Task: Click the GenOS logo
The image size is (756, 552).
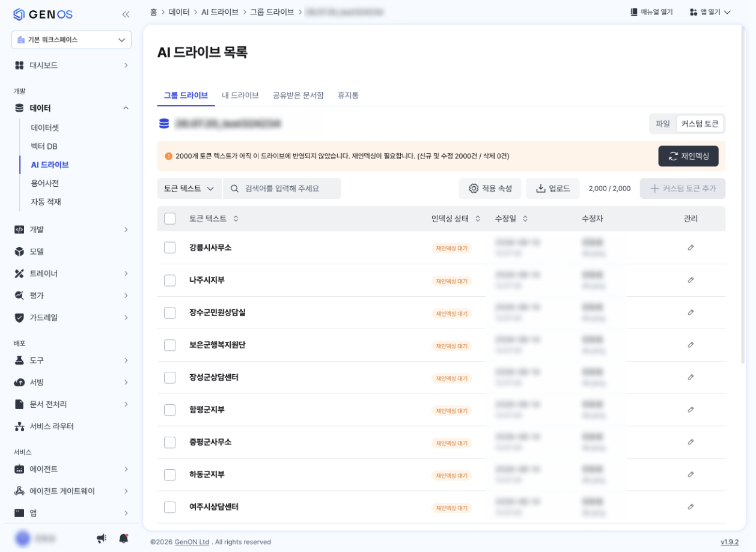Action: click(x=43, y=14)
